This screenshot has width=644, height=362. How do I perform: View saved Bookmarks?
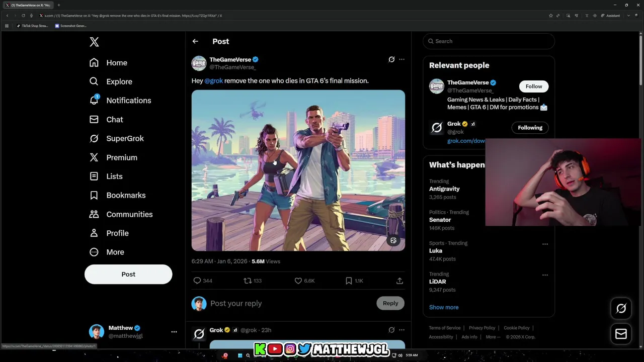[x=117, y=195]
